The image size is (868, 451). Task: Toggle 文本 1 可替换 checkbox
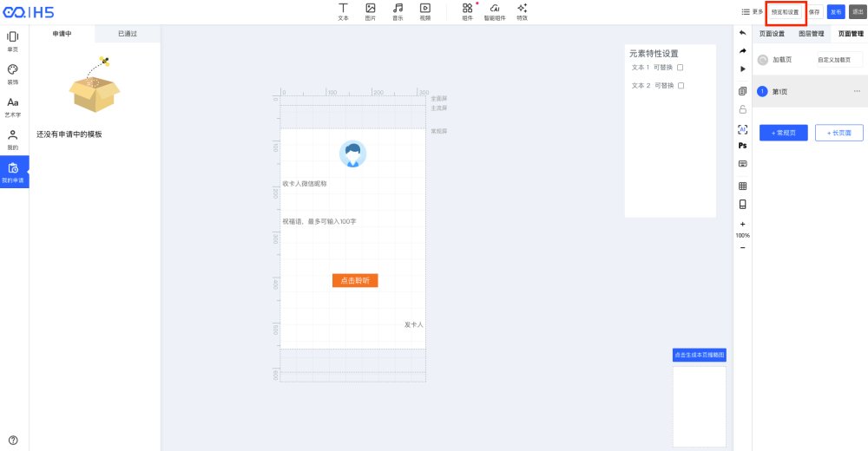[x=681, y=68]
